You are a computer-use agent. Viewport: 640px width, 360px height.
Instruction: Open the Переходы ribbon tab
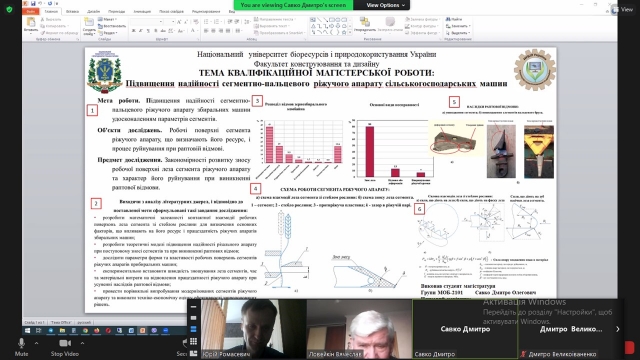point(117,11)
